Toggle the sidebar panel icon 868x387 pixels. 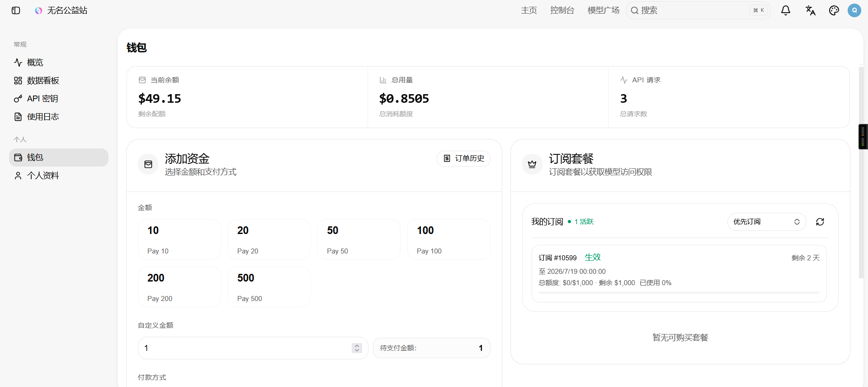click(16, 10)
